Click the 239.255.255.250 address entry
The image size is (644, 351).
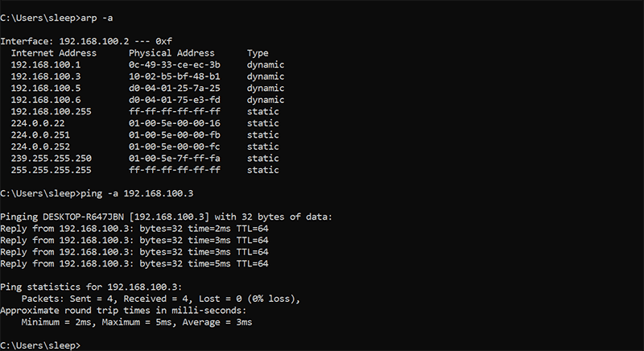coord(52,159)
